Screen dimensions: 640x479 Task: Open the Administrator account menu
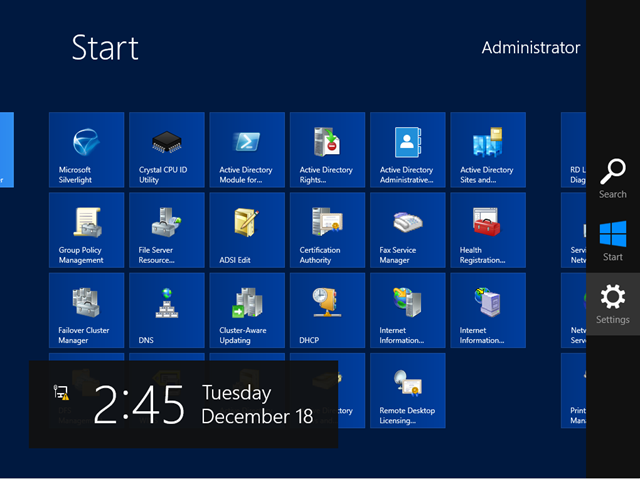tap(531, 48)
